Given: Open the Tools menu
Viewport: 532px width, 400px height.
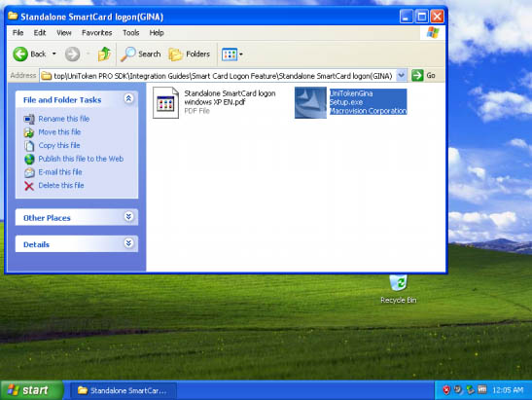Looking at the screenshot, I should click(131, 33).
